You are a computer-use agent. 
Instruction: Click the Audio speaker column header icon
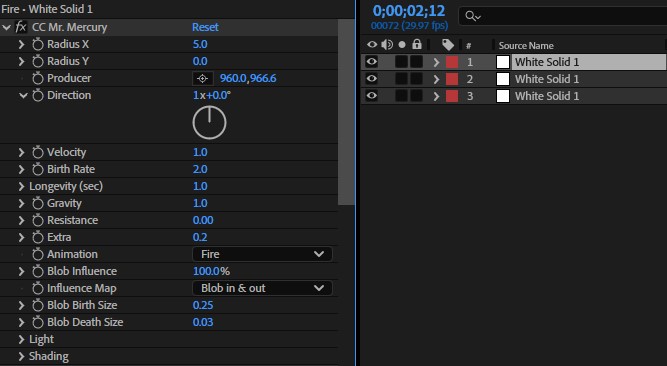click(387, 45)
